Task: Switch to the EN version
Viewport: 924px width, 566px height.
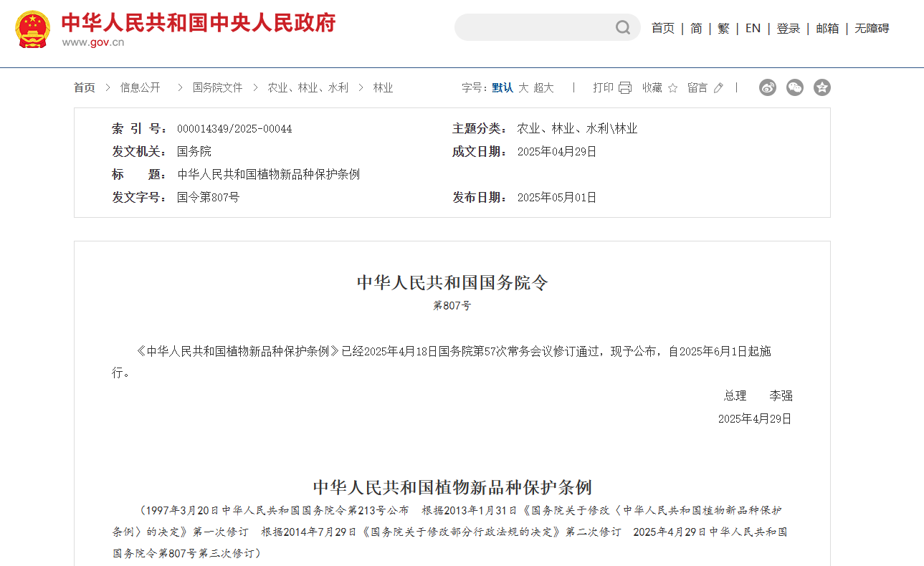Action: pyautogui.click(x=753, y=28)
